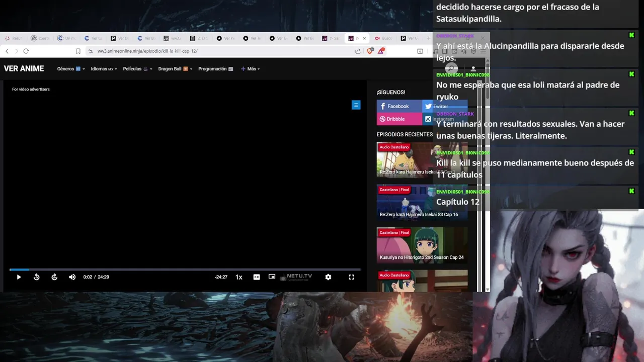
Task: Go forward in browser history
Action: point(16,51)
